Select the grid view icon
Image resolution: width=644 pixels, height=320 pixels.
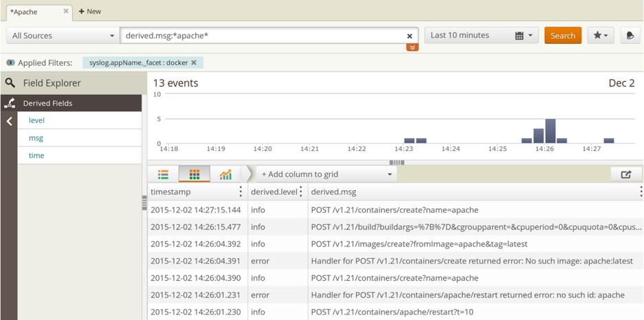[x=195, y=175]
